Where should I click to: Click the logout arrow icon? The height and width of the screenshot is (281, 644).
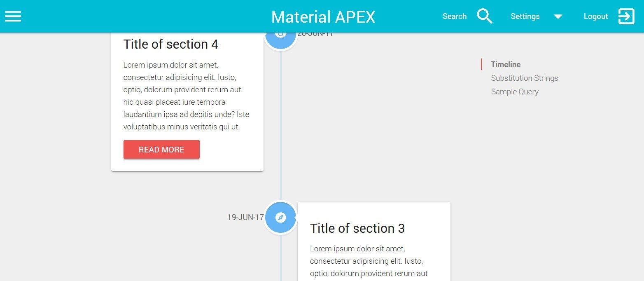point(626,16)
